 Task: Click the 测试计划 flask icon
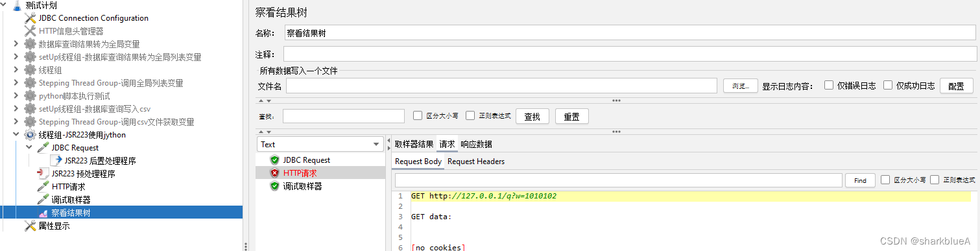coord(18,5)
